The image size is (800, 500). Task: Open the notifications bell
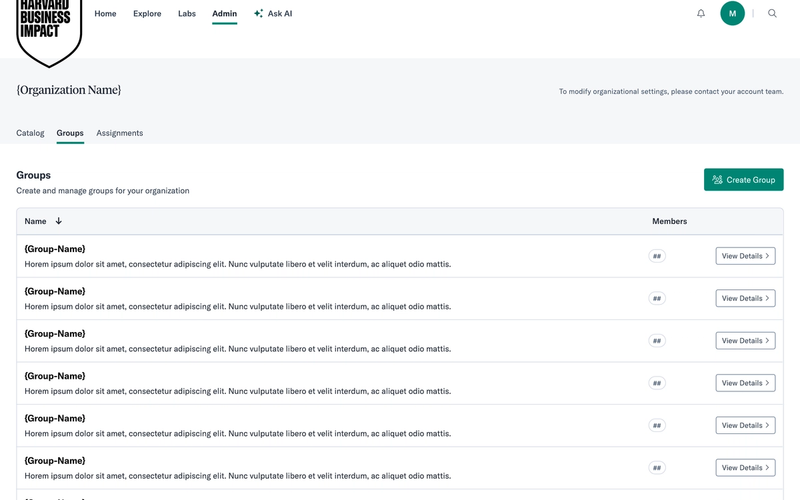pos(701,14)
